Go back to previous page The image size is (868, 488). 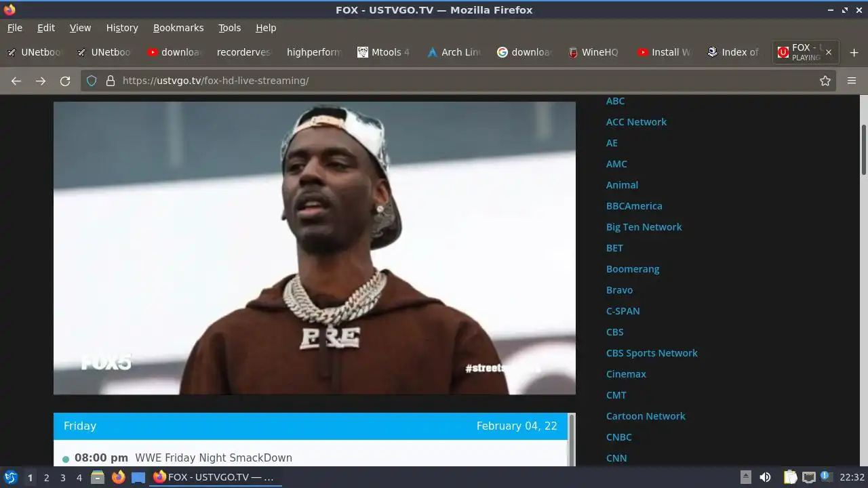16,81
